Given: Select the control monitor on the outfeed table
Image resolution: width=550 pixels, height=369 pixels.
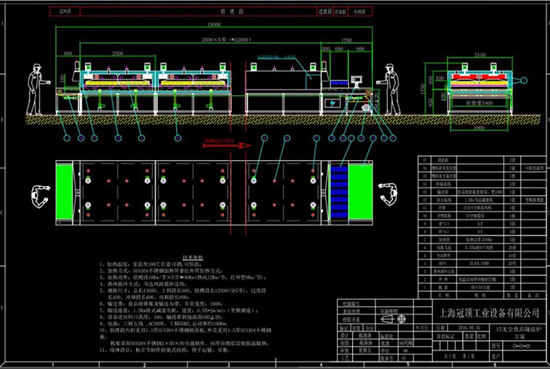Looking at the screenshot, I should point(356,80).
